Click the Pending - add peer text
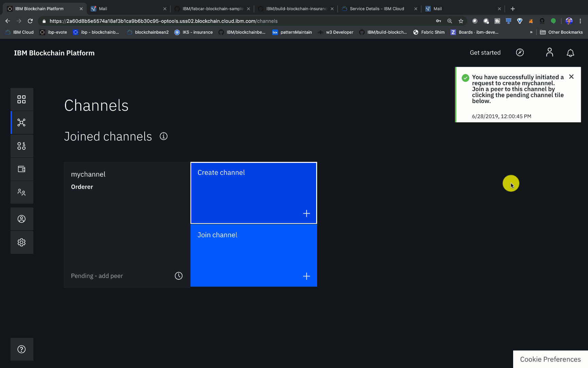The image size is (588, 368). click(97, 276)
